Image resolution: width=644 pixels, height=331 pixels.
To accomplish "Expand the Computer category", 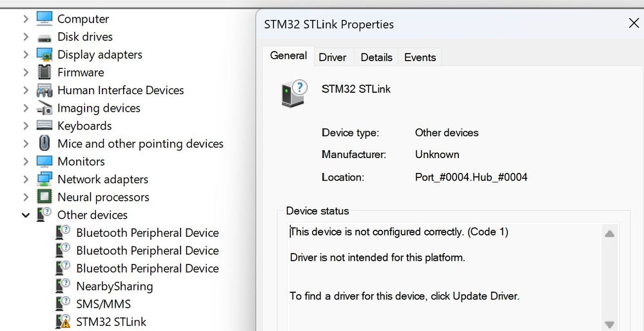I will pyautogui.click(x=26, y=19).
